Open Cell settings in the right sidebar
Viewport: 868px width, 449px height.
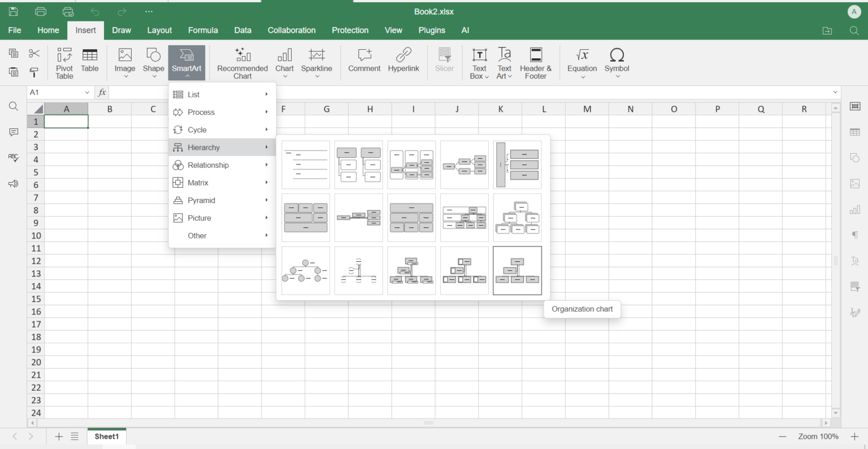[x=855, y=106]
